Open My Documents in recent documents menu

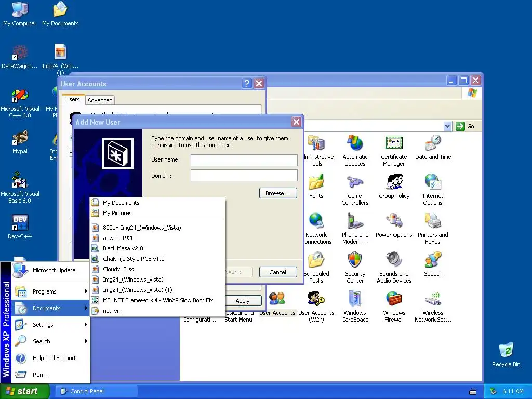[157, 203]
